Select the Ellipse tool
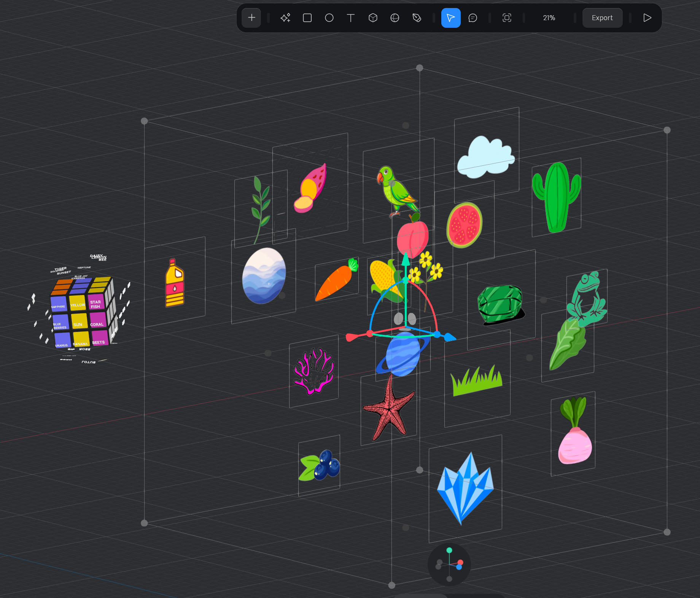 point(329,17)
